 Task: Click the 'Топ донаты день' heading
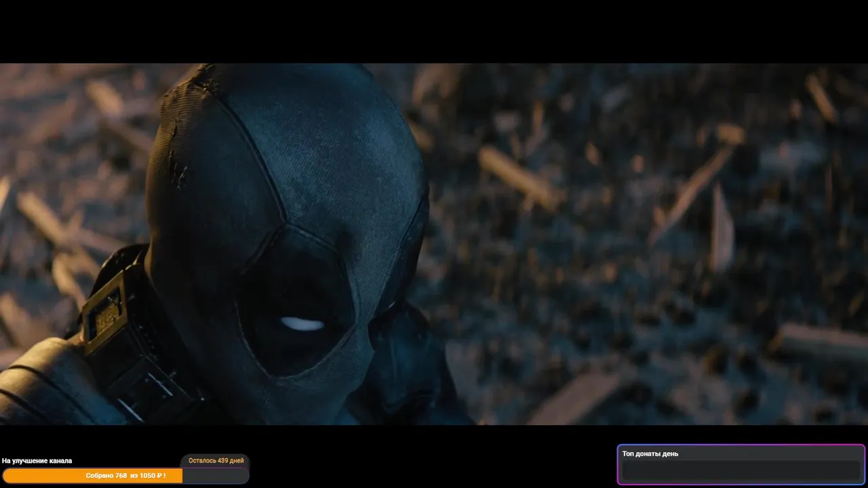tap(650, 454)
